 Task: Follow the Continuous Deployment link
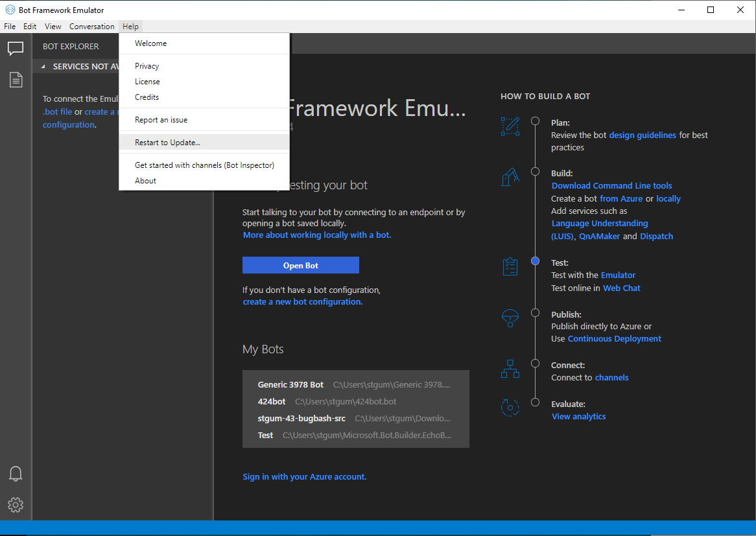[x=614, y=338]
